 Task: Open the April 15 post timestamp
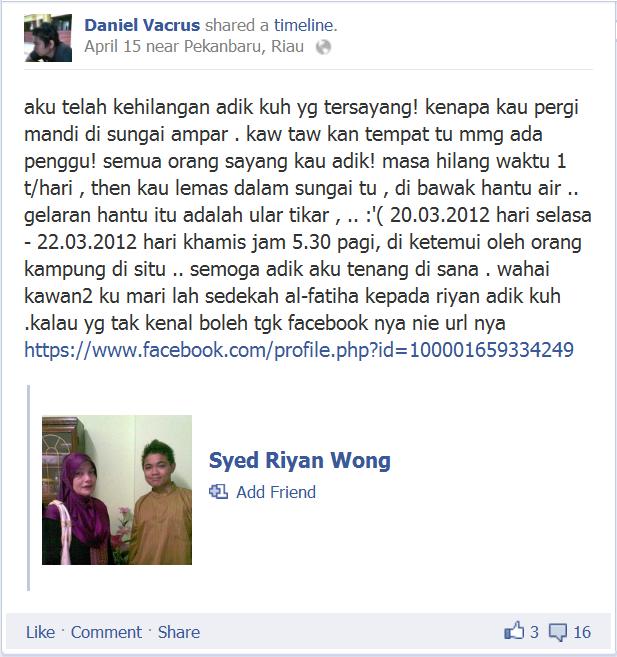(113, 47)
